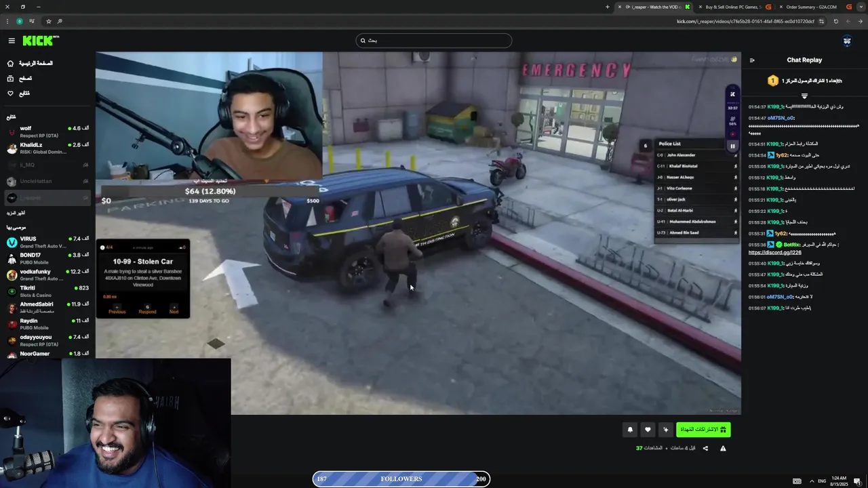This screenshot has height=488, width=868.
Task: Click the green gifted subscriptions button
Action: (703, 430)
